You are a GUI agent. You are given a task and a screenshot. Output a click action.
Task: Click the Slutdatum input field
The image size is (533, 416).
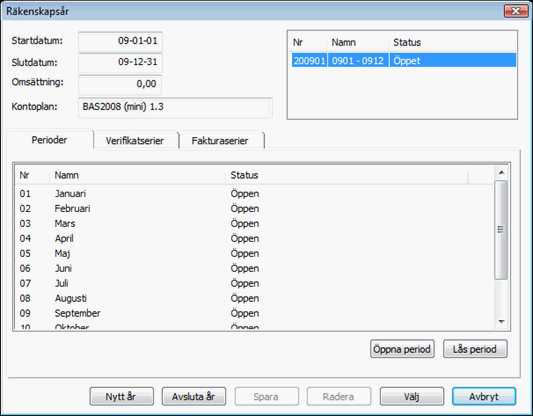click(120, 62)
